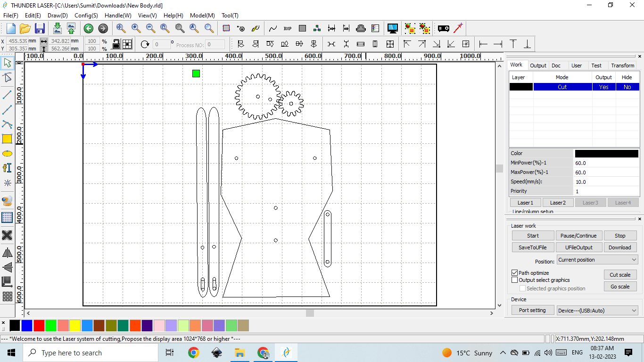The height and width of the screenshot is (362, 644).
Task: Open a file with the folder icon
Action: [x=25, y=28]
